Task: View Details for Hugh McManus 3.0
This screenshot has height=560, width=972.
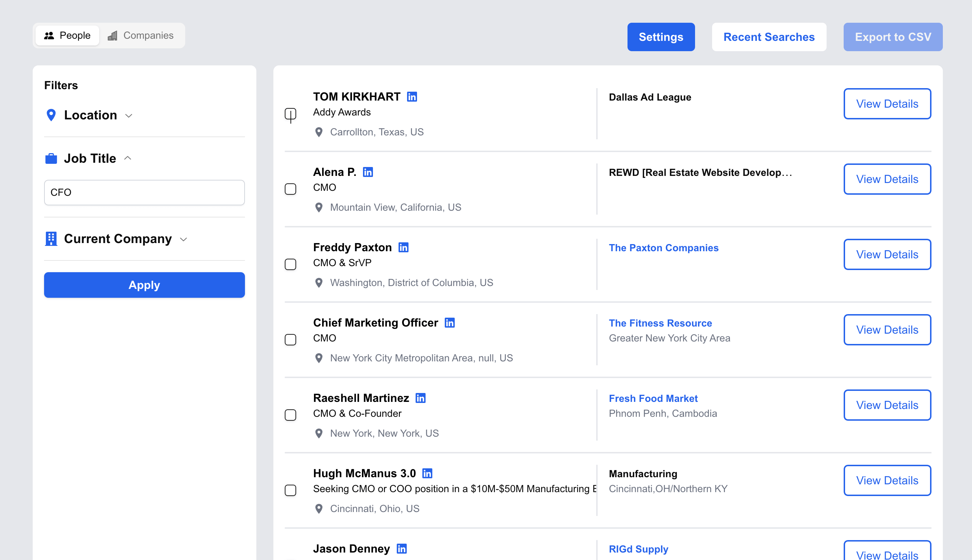Action: [887, 481]
